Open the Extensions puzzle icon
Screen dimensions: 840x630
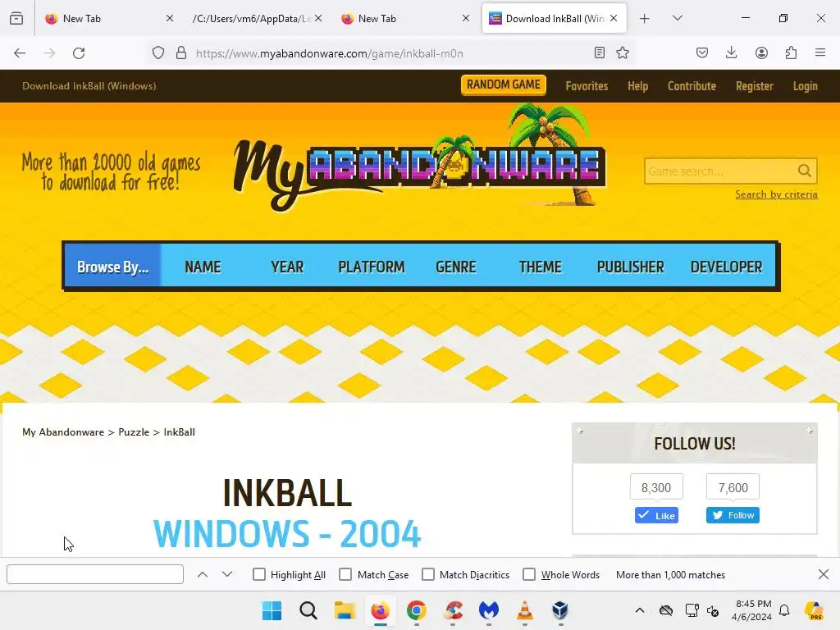(791, 52)
